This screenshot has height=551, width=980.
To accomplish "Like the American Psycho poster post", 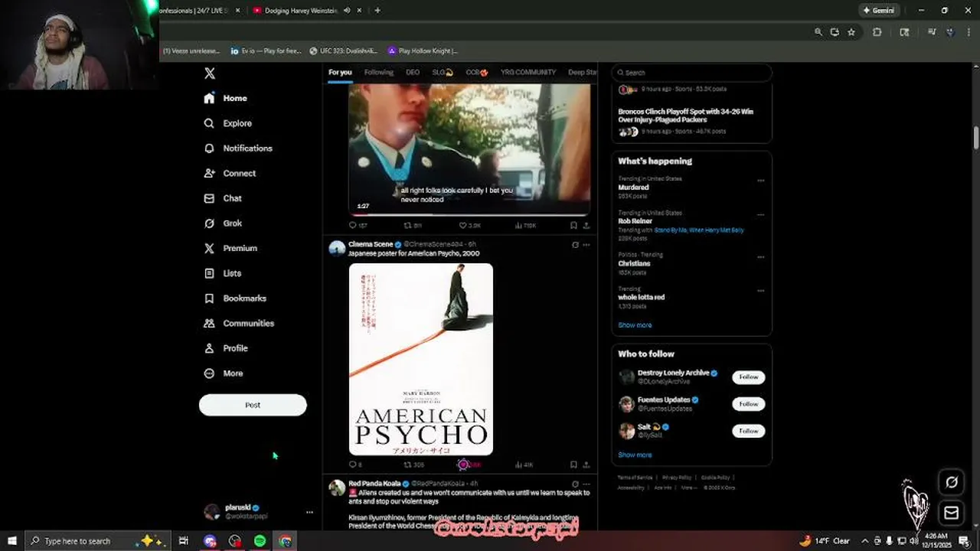I will pos(463,465).
